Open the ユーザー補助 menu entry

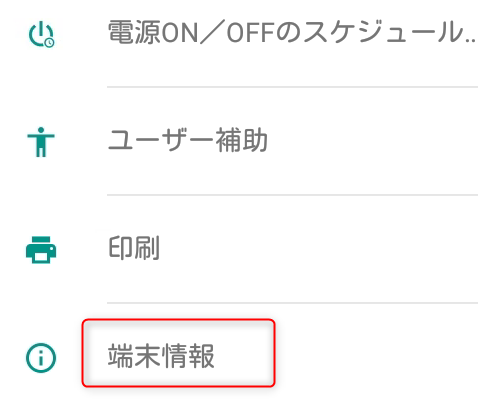click(x=188, y=140)
